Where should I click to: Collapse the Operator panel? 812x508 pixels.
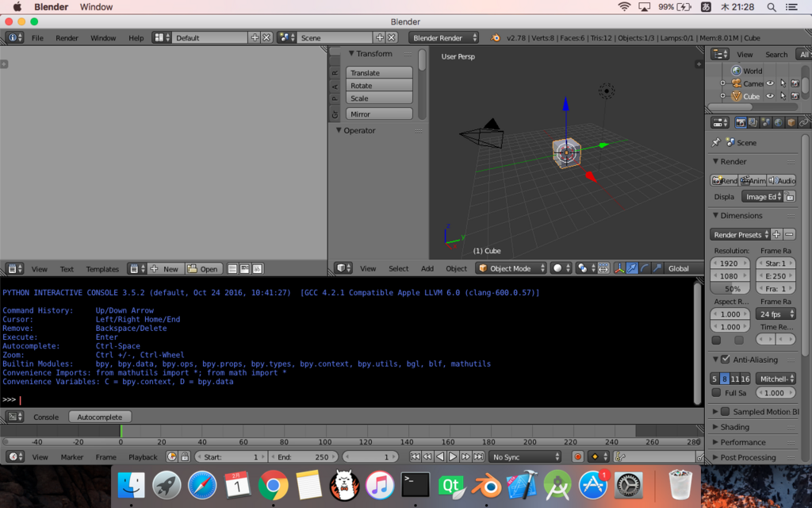[339, 130]
